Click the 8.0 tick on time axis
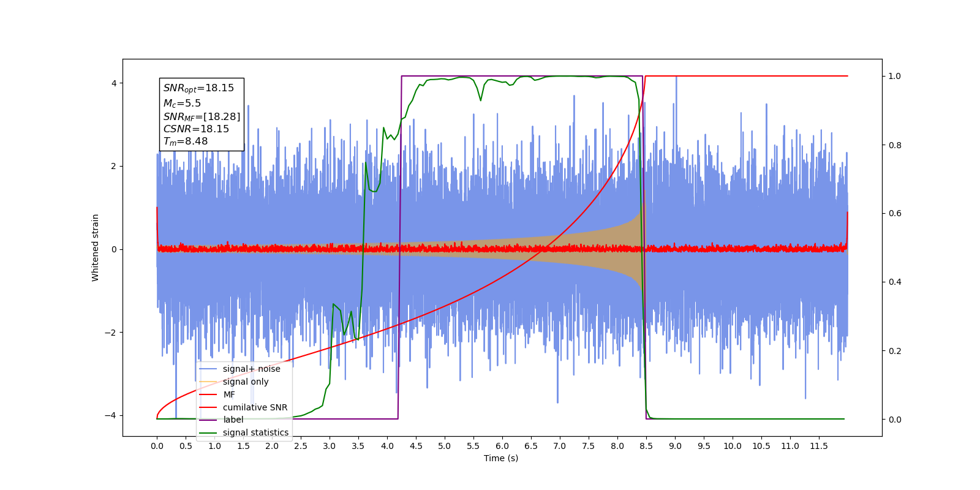The height and width of the screenshot is (490, 980). [617, 446]
